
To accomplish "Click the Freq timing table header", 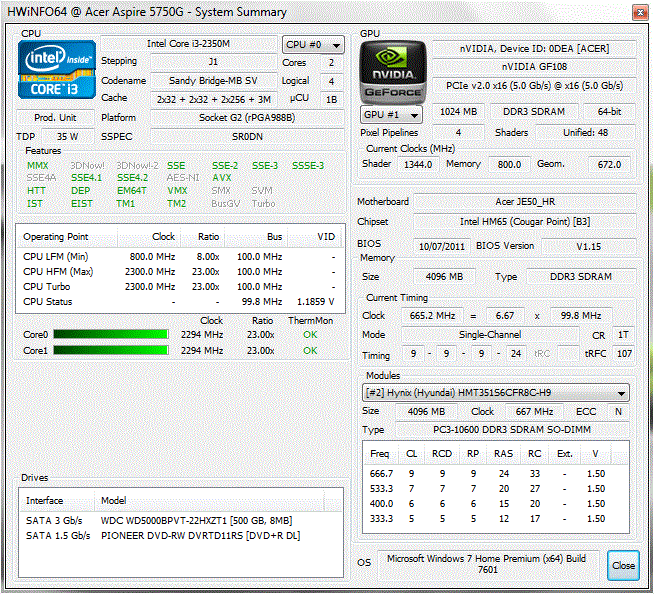I will coord(380,453).
